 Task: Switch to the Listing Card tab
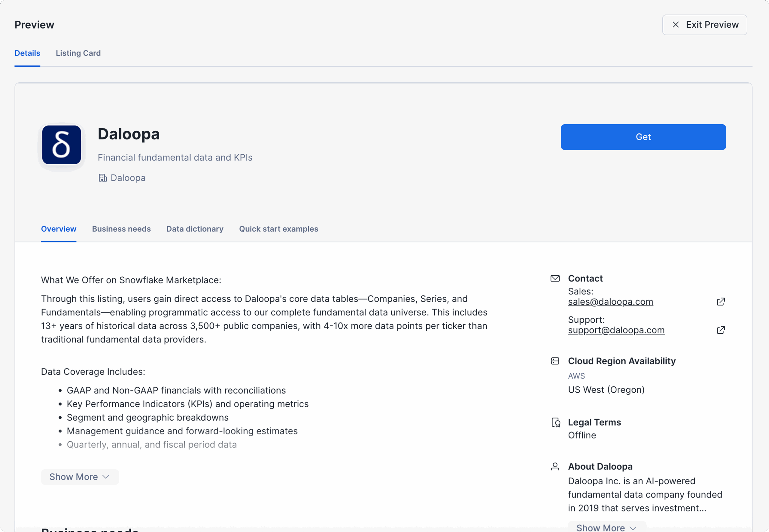78,53
